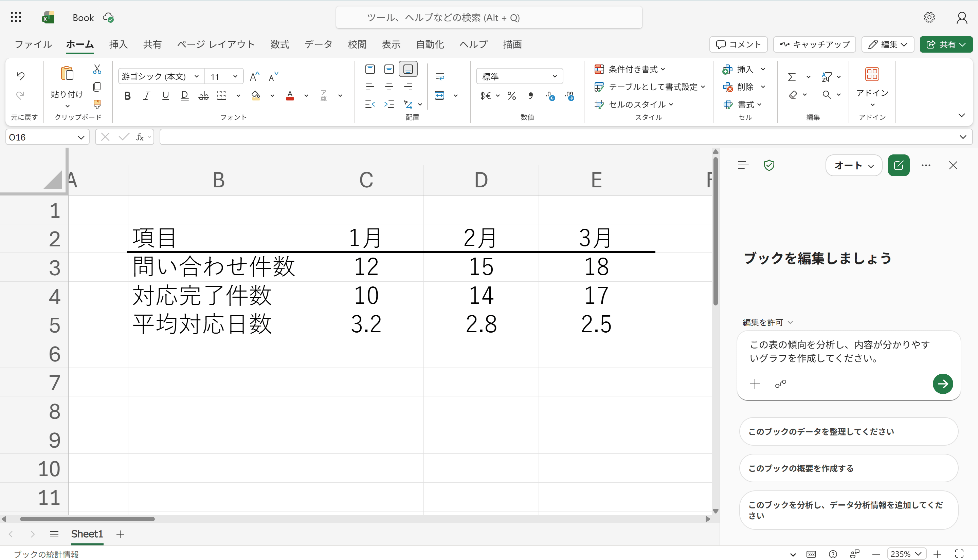Open the app launcher waffle icon

(x=16, y=17)
